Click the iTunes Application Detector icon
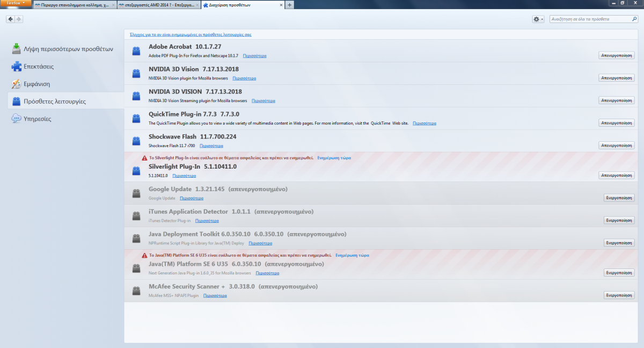Viewport: 644px width, 348px height. point(136,216)
